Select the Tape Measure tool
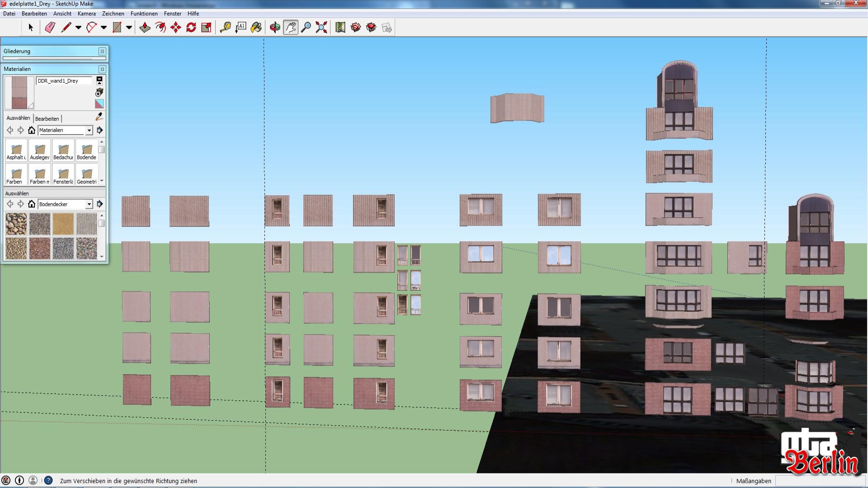Screen dimensions: 868x488 pos(225,28)
